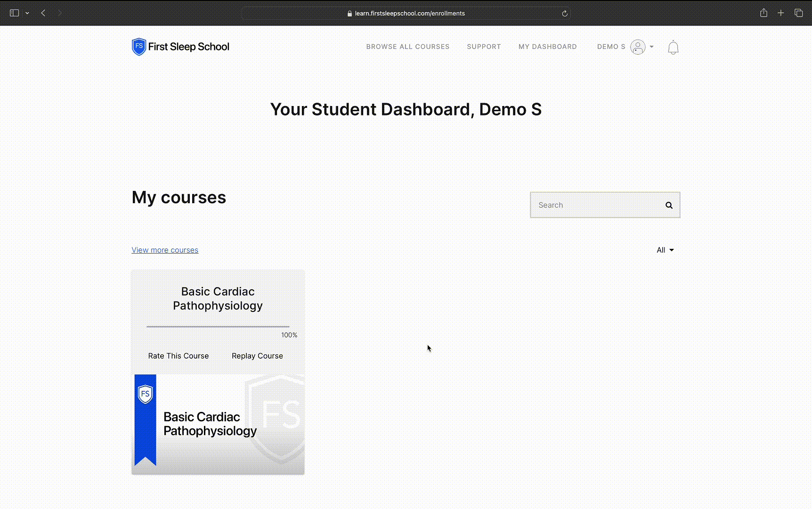Click the View more courses link

pyautogui.click(x=164, y=250)
